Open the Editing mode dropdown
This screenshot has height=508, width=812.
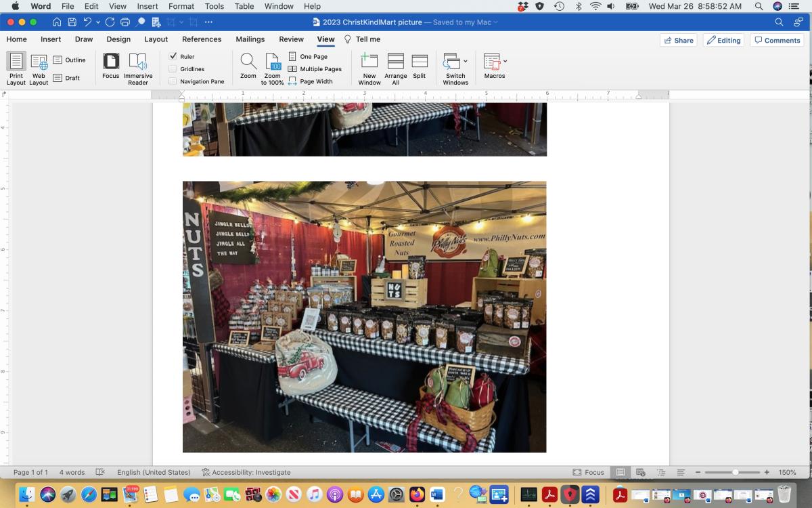point(724,40)
